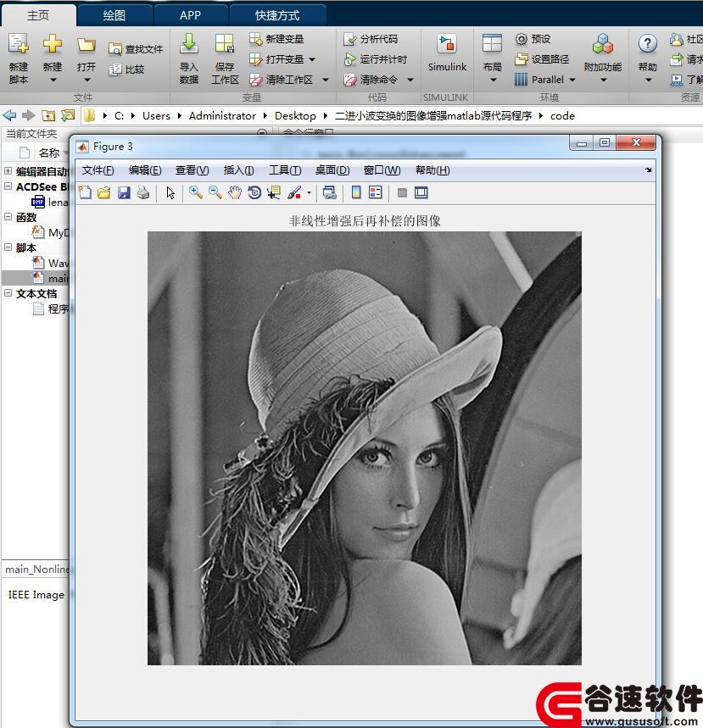Launch Simulink from the toolstrip

click(447, 53)
